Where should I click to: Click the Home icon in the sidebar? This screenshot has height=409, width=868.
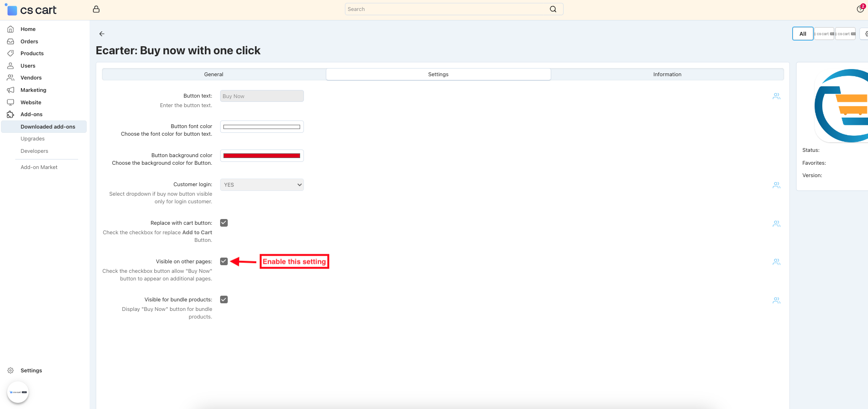pos(10,29)
